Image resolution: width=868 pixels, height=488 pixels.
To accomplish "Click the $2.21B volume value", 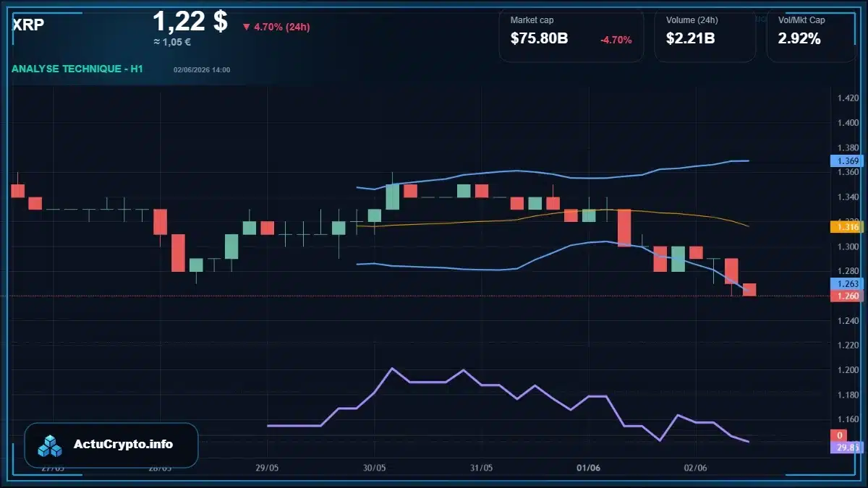I will (691, 39).
